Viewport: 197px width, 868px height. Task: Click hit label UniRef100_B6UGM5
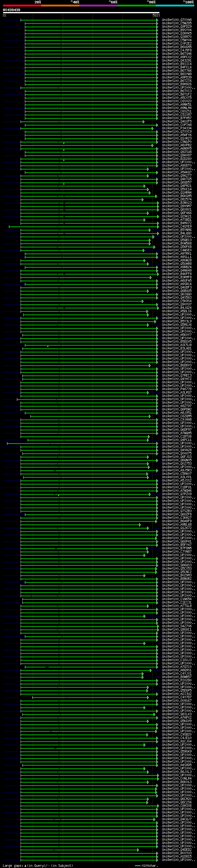[177, 47]
